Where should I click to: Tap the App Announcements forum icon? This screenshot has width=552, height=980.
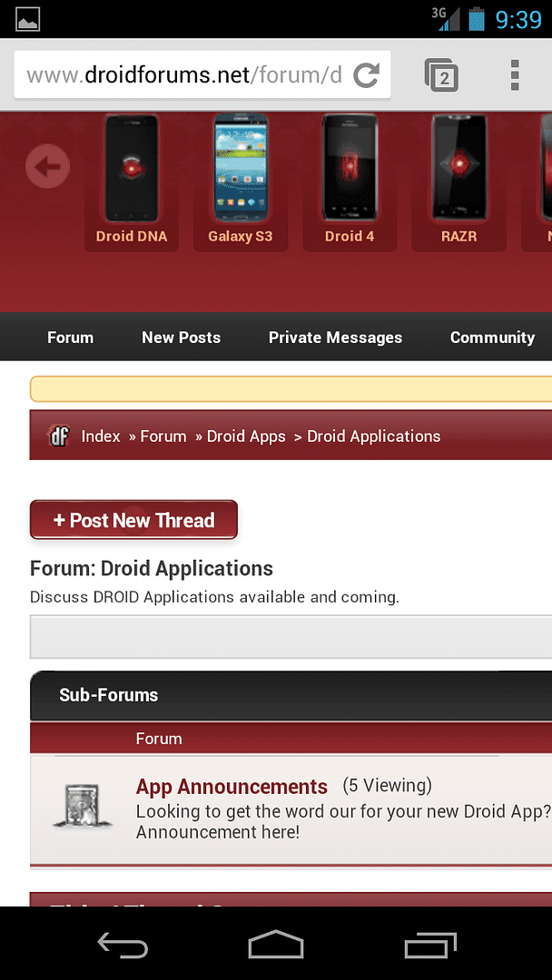pyautogui.click(x=83, y=806)
